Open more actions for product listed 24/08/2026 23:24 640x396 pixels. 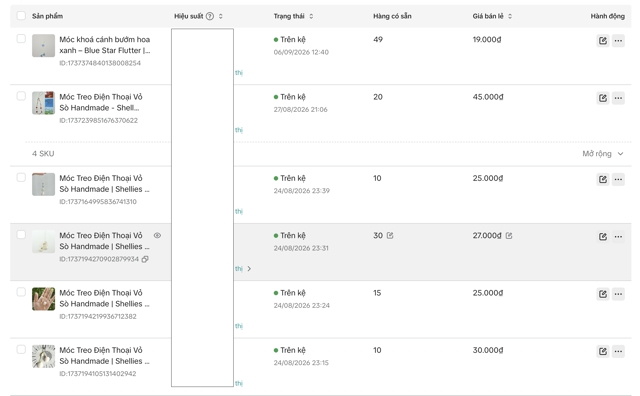tap(618, 294)
